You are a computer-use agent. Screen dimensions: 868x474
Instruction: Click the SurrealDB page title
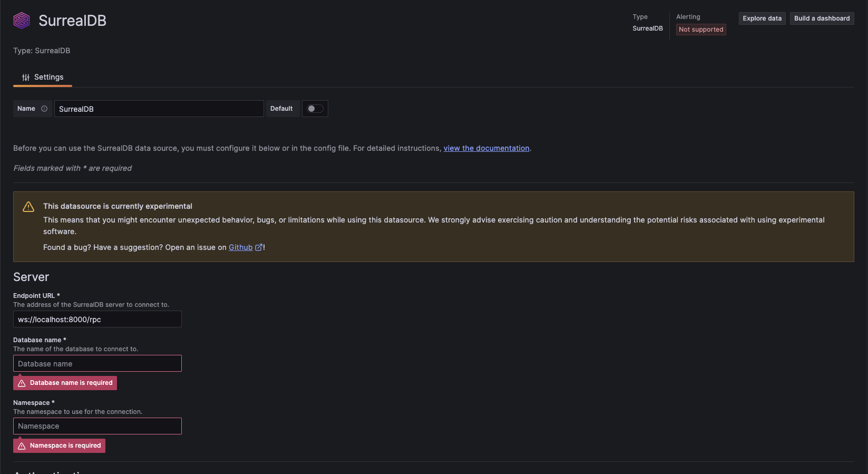(x=72, y=21)
